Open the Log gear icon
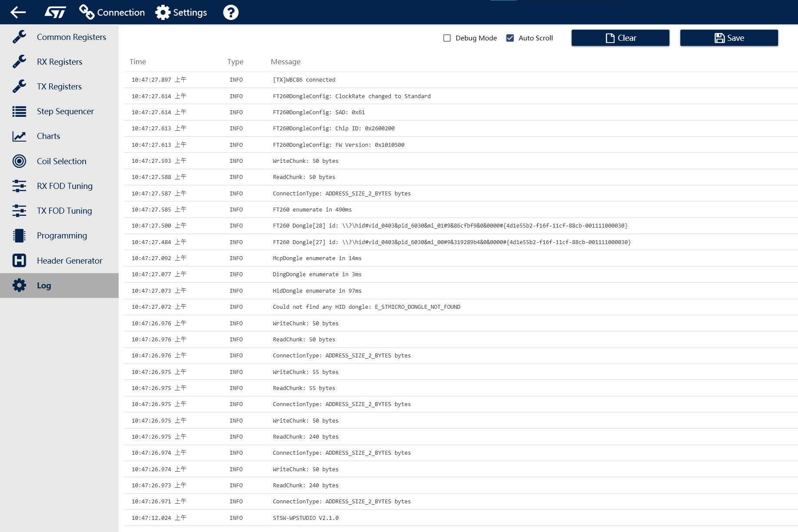Viewport: 798px width, 532px height. [19, 285]
